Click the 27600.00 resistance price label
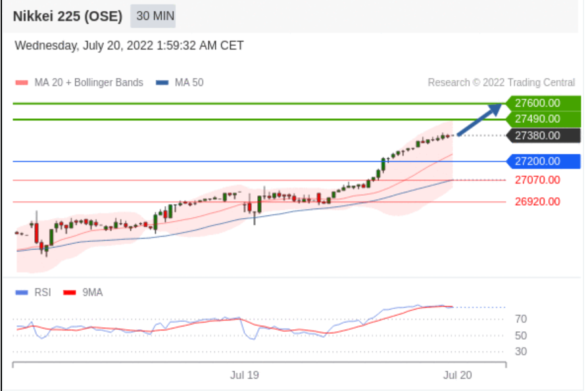The image size is (588, 391). tap(543, 103)
